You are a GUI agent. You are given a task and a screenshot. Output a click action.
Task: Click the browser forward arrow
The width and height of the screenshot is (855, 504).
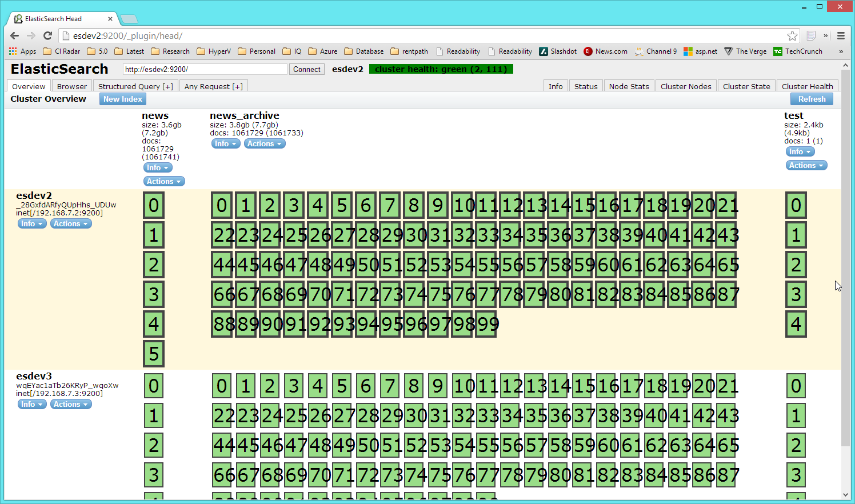[x=31, y=35]
